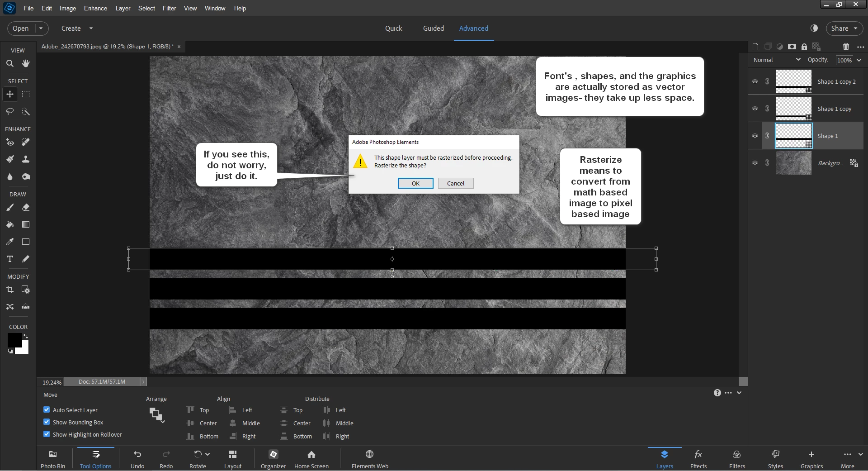Go to the Home Screen
This screenshot has height=471, width=868.
tap(311, 459)
